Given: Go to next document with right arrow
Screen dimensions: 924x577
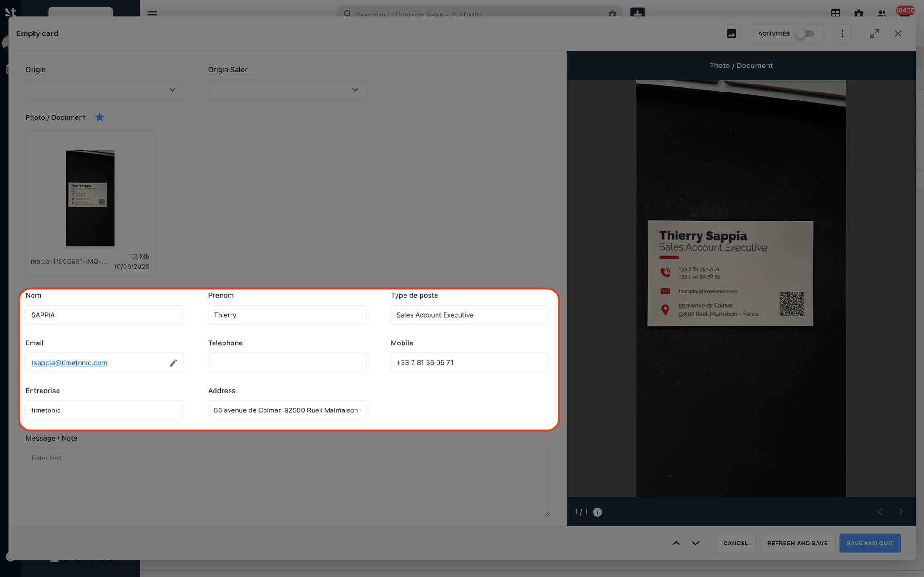Looking at the screenshot, I should pyautogui.click(x=900, y=512).
